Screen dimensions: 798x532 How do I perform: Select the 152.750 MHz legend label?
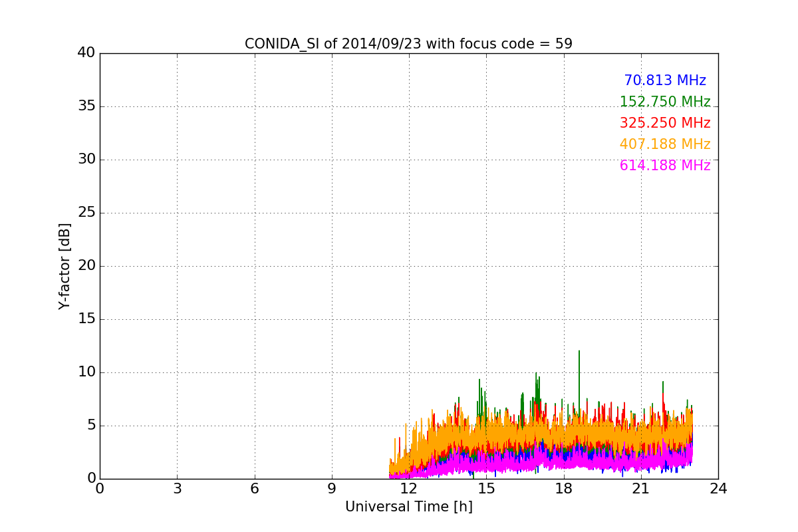(665, 102)
